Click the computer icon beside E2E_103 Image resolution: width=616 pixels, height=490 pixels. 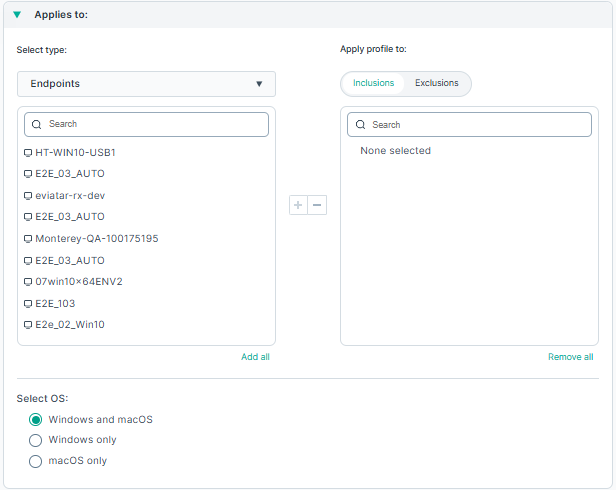(28, 304)
